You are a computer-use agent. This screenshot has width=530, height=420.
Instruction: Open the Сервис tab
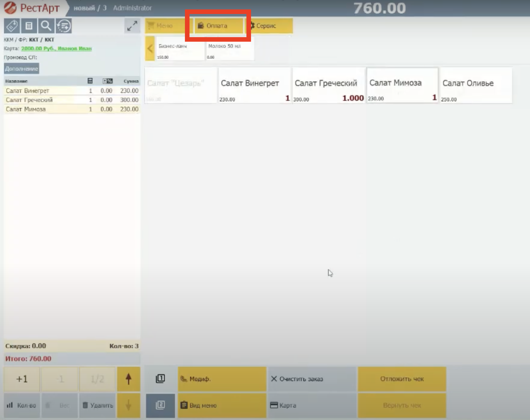(269, 26)
